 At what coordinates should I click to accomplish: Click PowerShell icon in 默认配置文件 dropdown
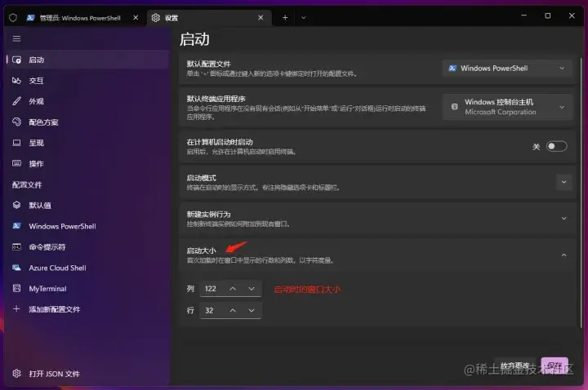452,69
